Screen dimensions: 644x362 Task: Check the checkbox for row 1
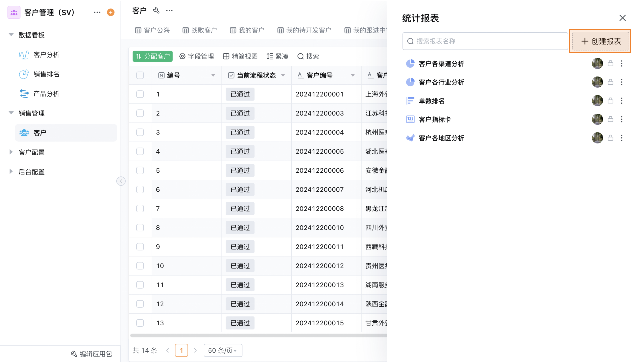tap(140, 94)
